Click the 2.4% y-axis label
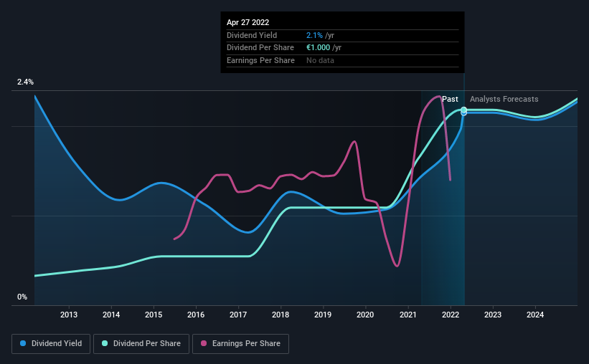589x364 pixels. click(x=25, y=82)
